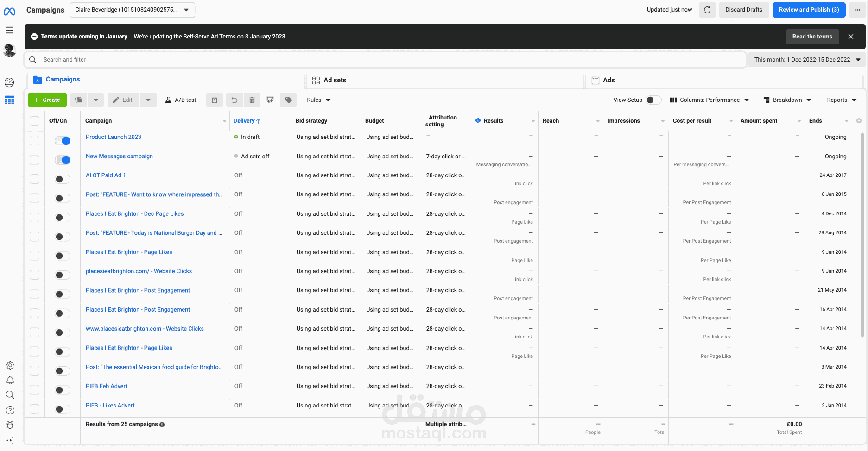Click the green Create button
This screenshot has width=868, height=451.
[x=47, y=100]
